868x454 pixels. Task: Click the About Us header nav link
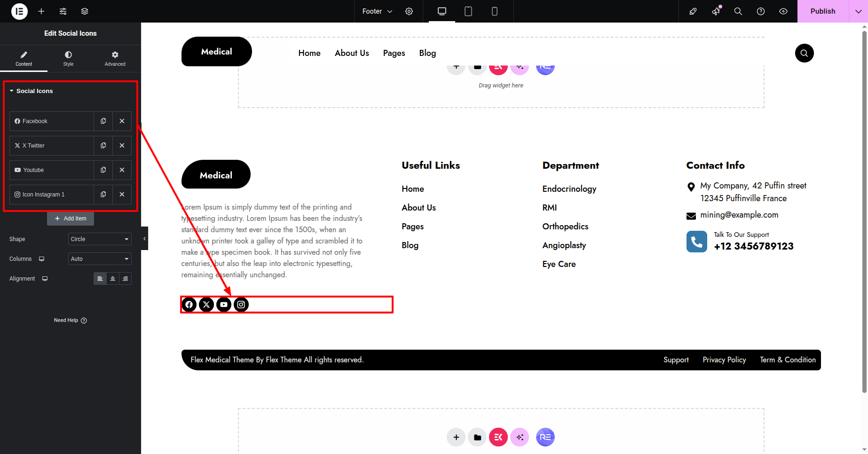tap(352, 53)
